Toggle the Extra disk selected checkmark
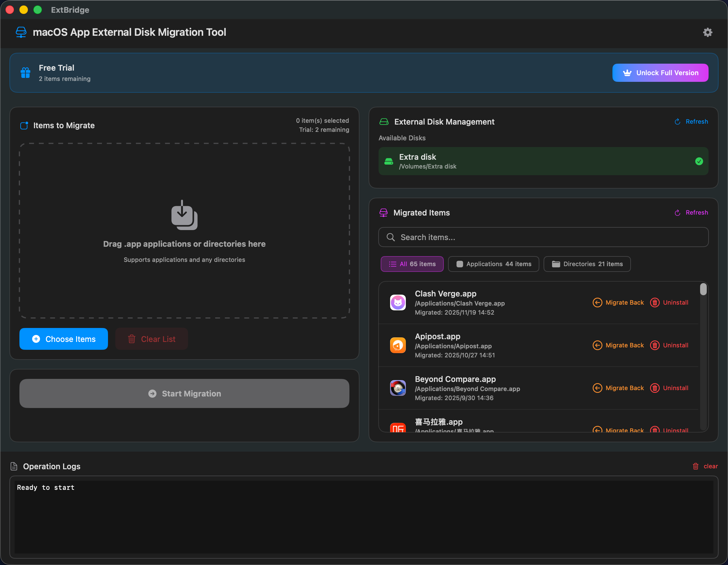Screen dimensions: 728x565 pyautogui.click(x=699, y=161)
